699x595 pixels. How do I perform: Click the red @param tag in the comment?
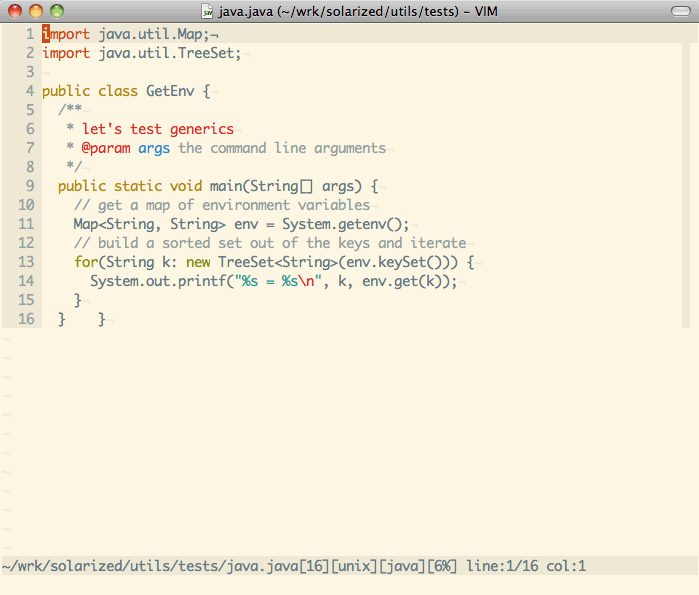[x=106, y=148]
